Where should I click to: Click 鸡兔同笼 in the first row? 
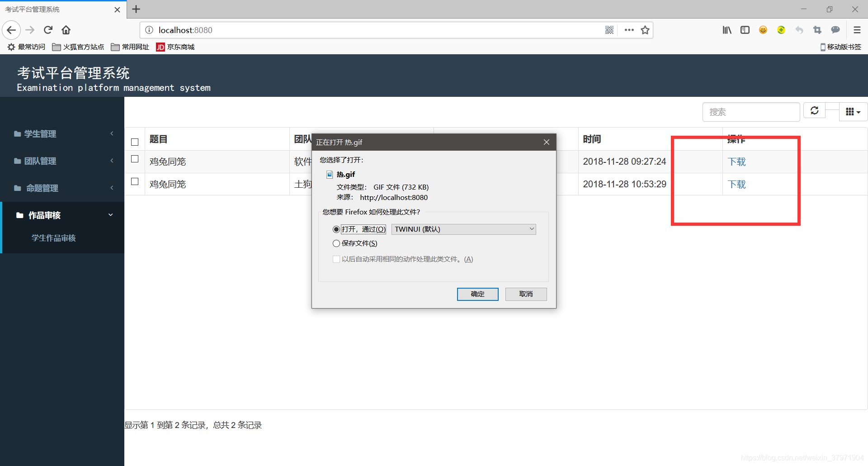(x=168, y=162)
